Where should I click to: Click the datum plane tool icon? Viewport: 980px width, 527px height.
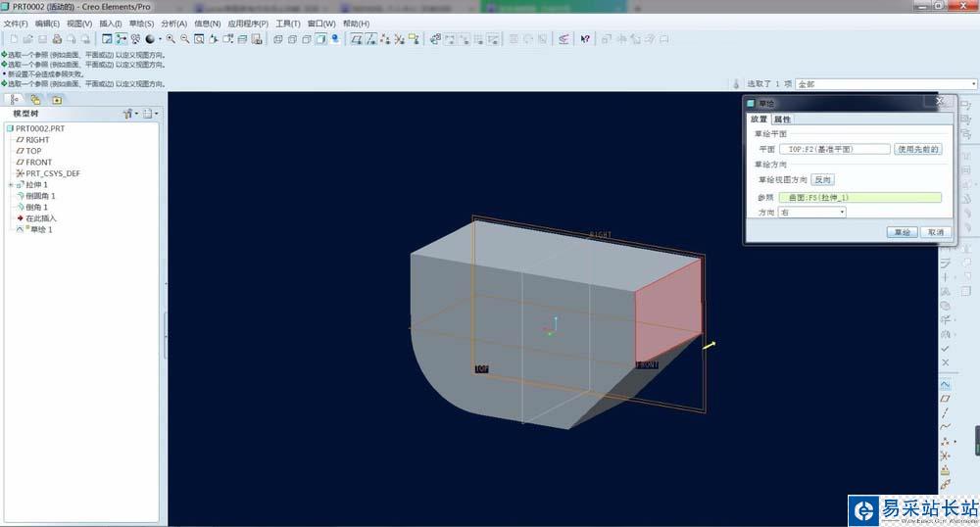pos(945,399)
